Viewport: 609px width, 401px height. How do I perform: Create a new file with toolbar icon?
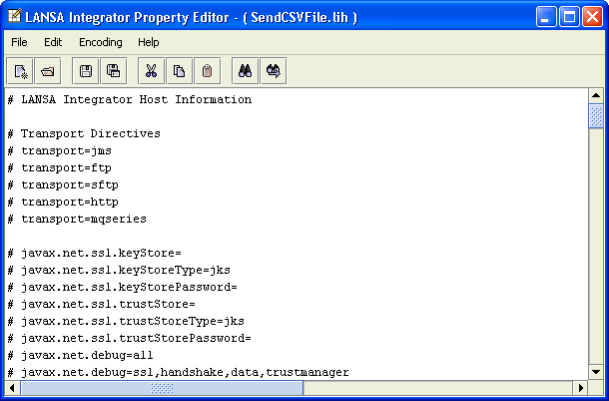coord(20,71)
